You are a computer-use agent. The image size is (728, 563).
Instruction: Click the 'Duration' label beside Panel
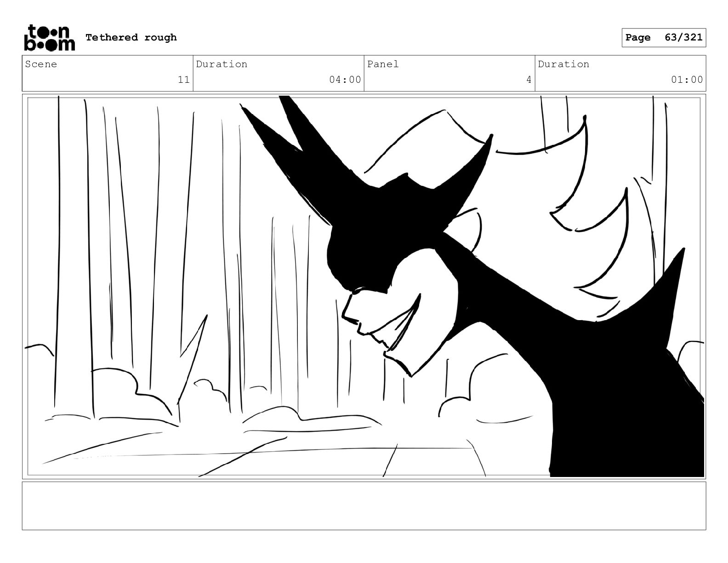[x=563, y=64]
